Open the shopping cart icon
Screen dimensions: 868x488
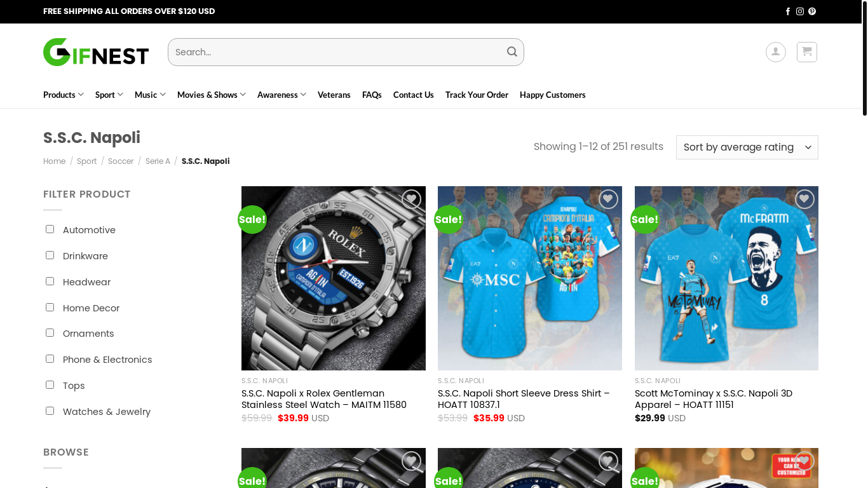pyautogui.click(x=807, y=52)
